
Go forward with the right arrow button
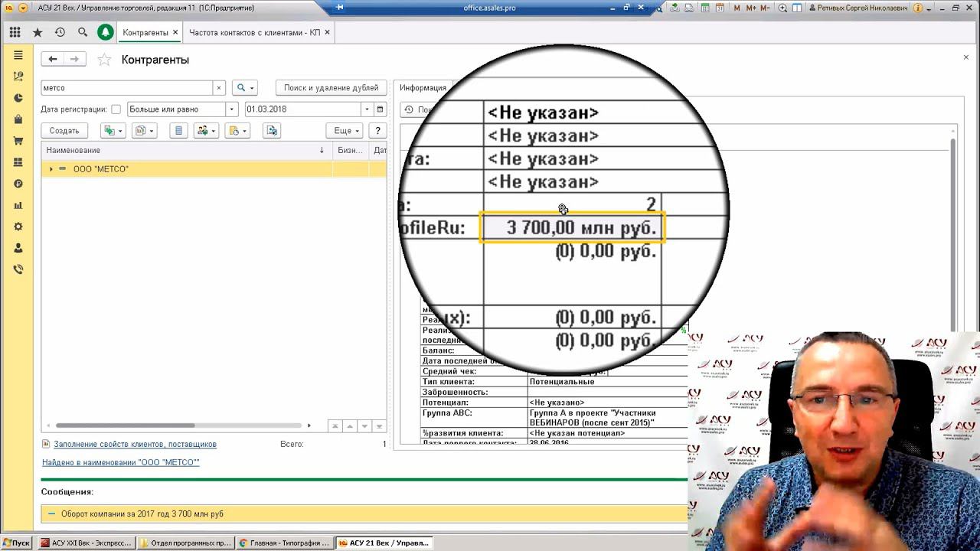74,59
